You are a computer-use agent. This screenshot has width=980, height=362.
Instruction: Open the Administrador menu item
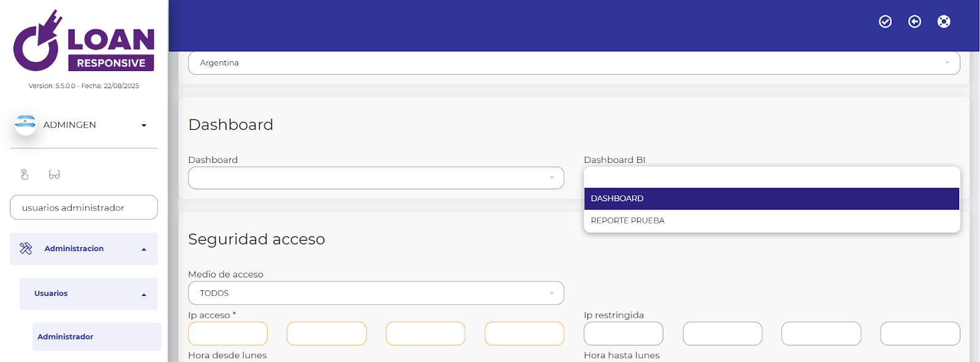click(x=66, y=336)
